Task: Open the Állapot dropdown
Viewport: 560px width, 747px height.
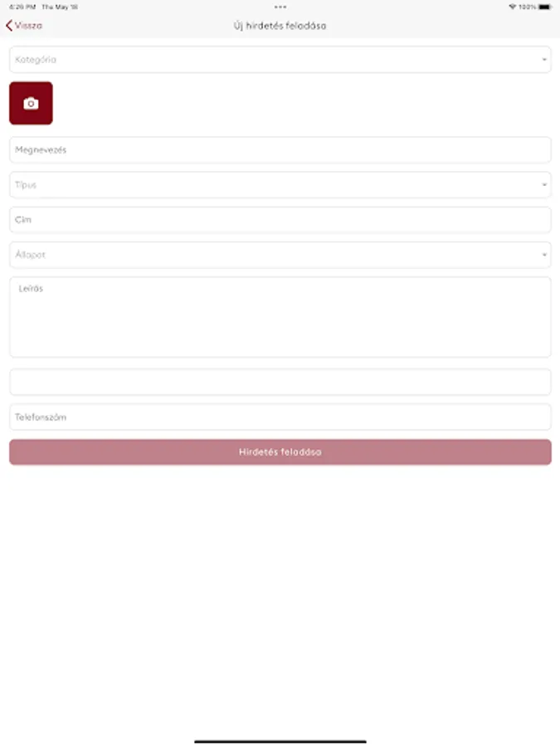Action: coord(280,255)
